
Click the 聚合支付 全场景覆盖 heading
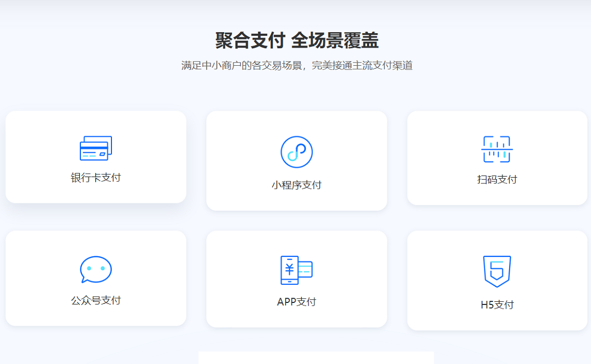point(297,40)
